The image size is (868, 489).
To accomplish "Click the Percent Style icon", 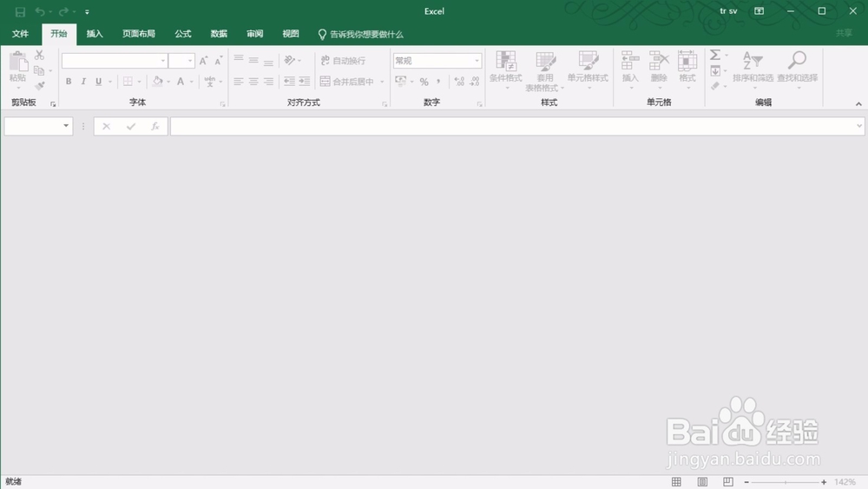I will [x=424, y=82].
